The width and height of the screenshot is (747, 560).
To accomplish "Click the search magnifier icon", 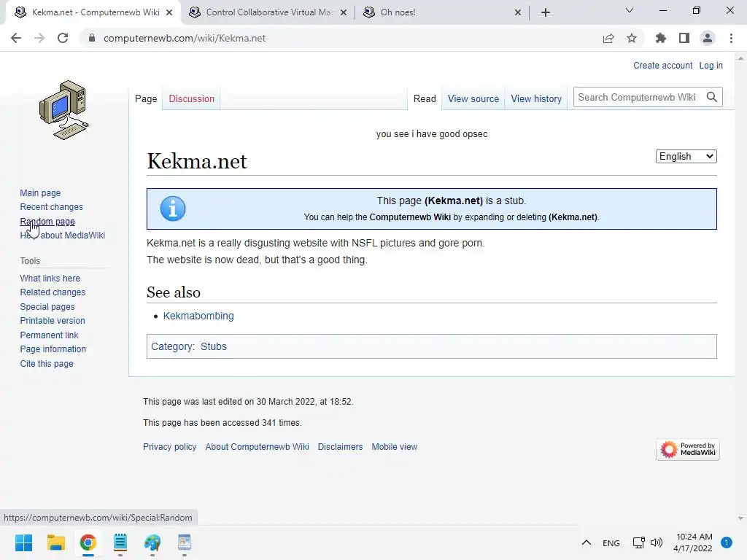I will pos(712,97).
